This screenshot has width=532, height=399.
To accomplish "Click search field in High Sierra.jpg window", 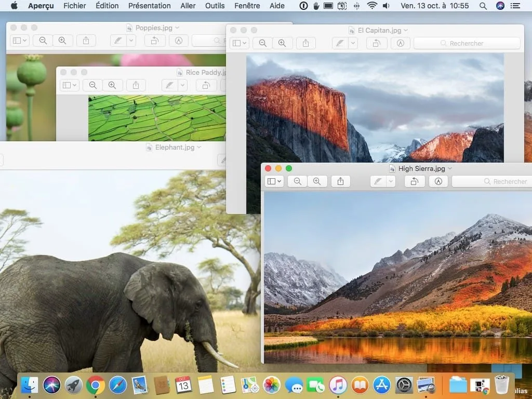I will click(x=492, y=181).
